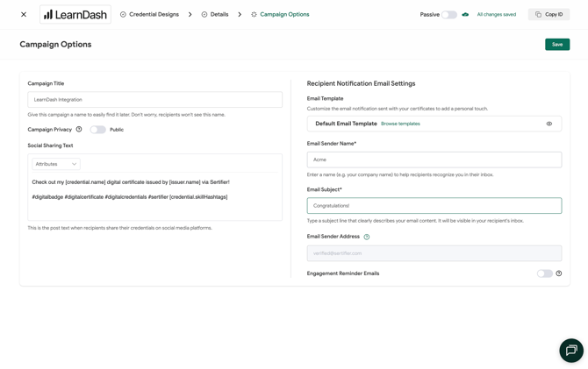Go to the Credential Designs step

[149, 14]
